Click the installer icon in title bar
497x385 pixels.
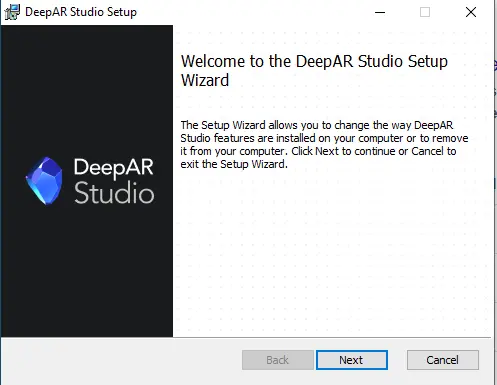(12, 12)
